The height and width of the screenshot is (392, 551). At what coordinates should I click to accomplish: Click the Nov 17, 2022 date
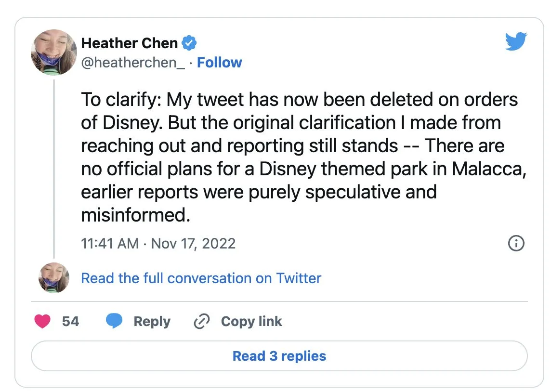[193, 243]
